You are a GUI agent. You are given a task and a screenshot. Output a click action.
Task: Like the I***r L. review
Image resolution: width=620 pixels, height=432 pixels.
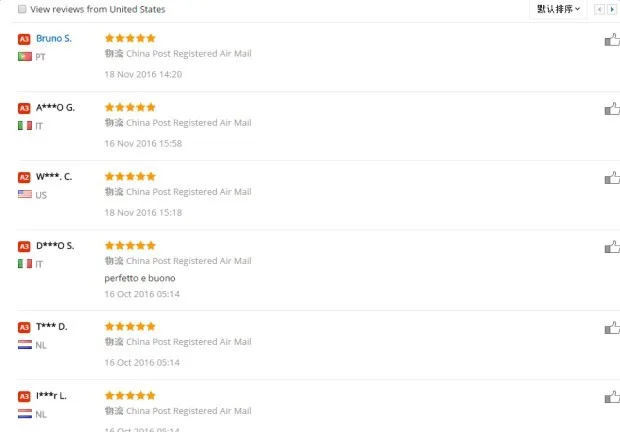pyautogui.click(x=612, y=397)
